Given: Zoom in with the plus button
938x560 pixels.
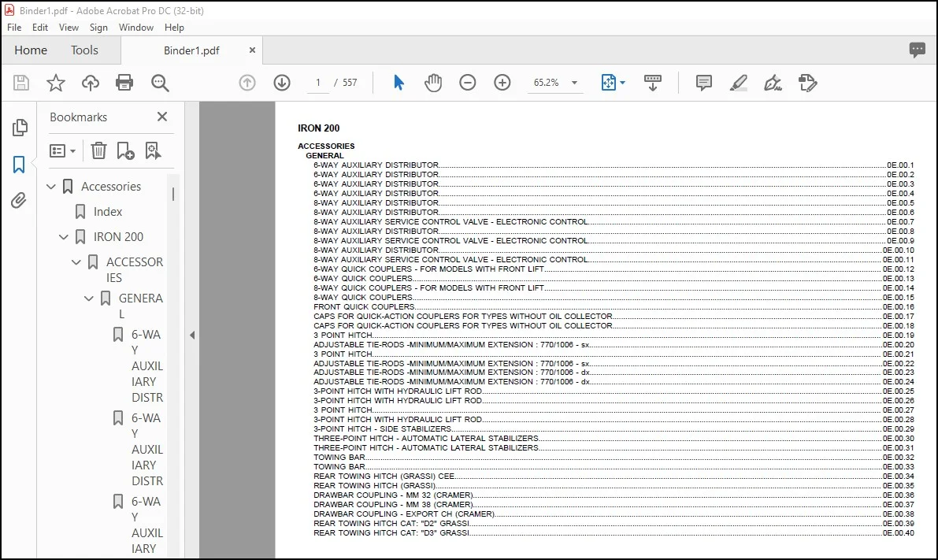Looking at the screenshot, I should (502, 83).
